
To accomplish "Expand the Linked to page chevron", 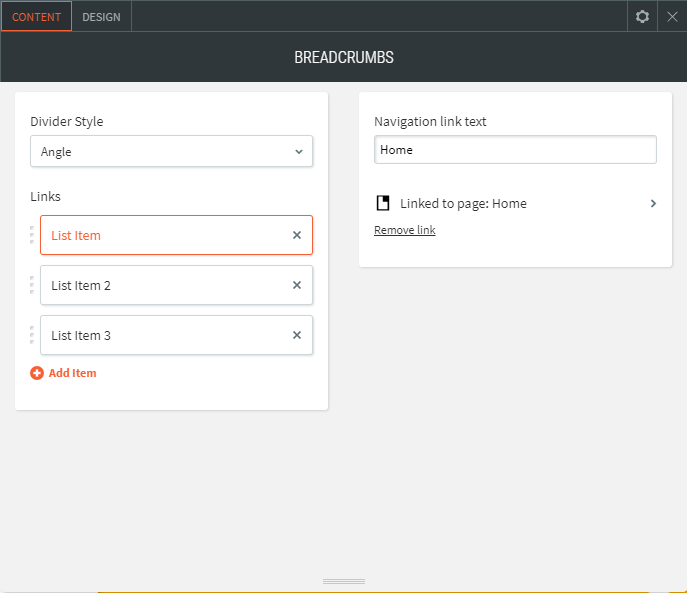I will coord(653,203).
